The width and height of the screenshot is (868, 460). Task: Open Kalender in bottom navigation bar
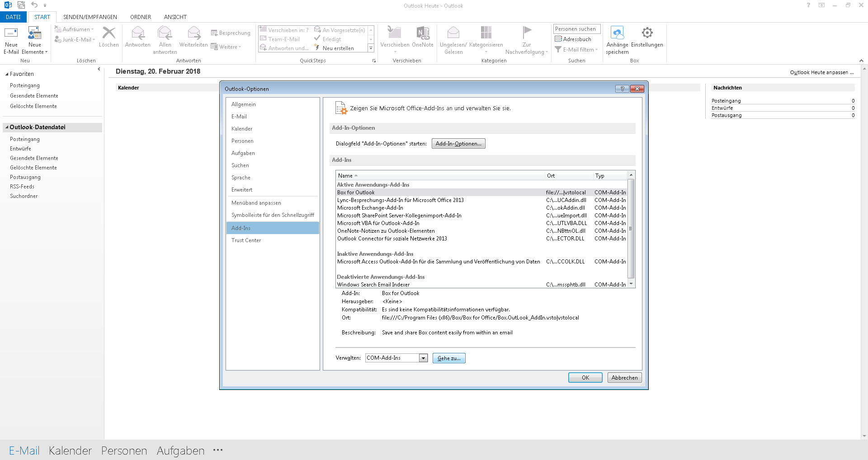pyautogui.click(x=70, y=451)
